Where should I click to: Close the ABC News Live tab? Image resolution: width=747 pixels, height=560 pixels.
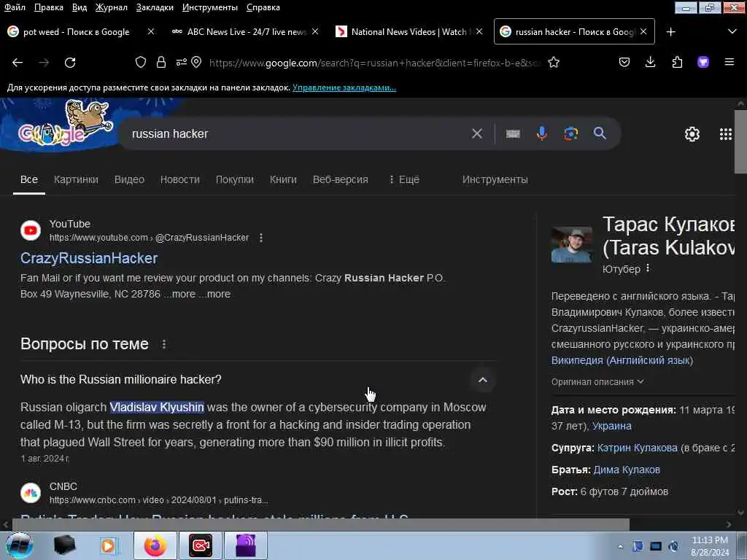(315, 32)
